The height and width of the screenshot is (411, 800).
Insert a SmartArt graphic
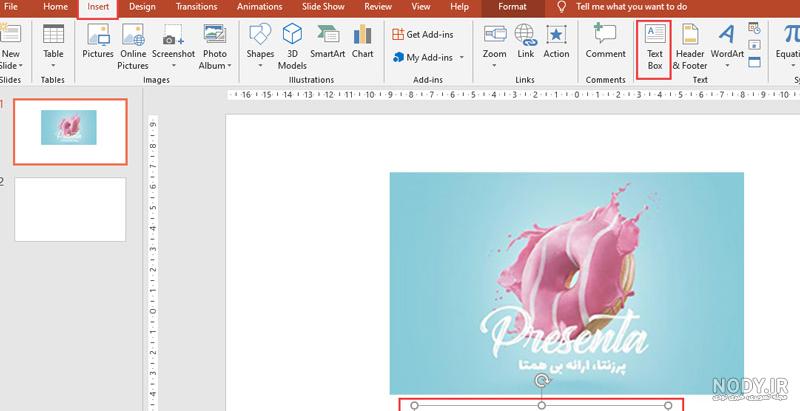328,41
